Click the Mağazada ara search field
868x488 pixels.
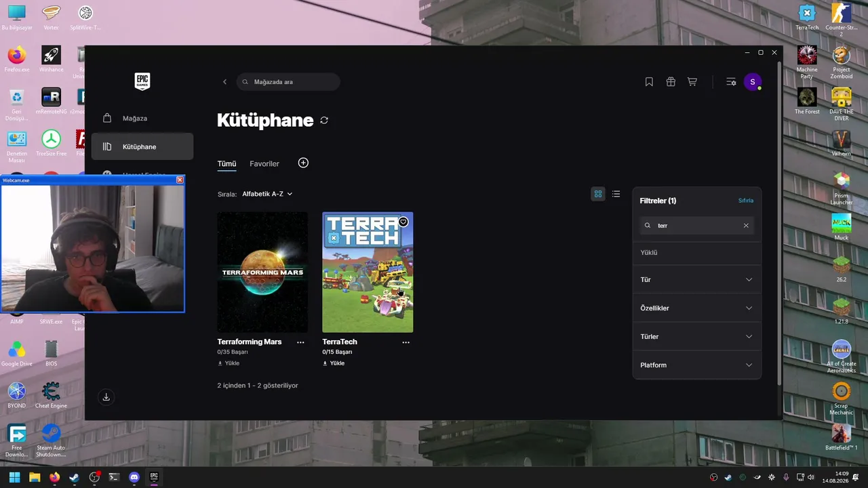(x=288, y=82)
